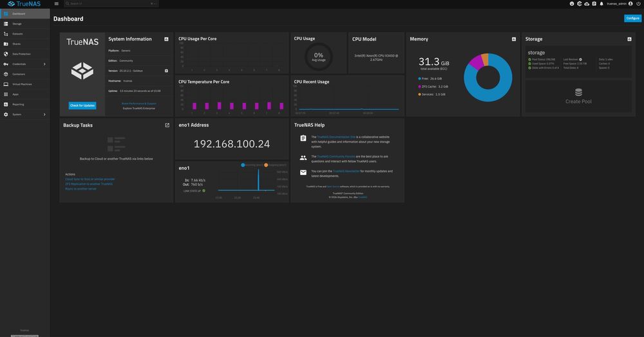Screen dimensions: 644x337
Task: Open System Information reports icon
Action: (166, 39)
